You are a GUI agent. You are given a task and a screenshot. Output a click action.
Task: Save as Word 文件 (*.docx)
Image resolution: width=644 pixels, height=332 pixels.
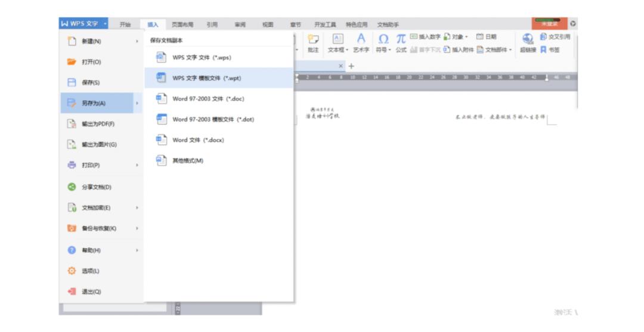(219, 140)
